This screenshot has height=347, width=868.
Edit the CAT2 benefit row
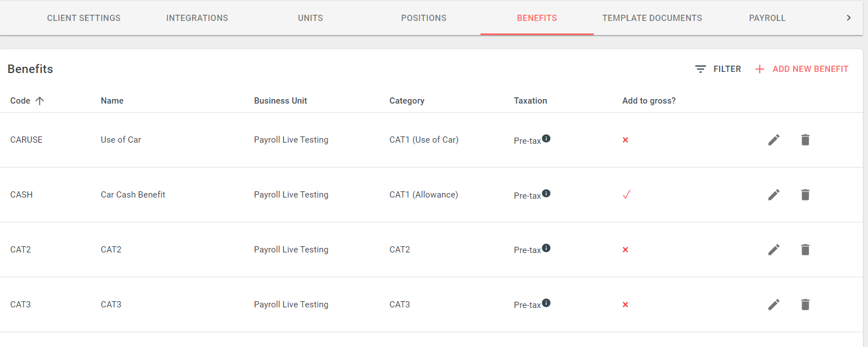[774, 250]
